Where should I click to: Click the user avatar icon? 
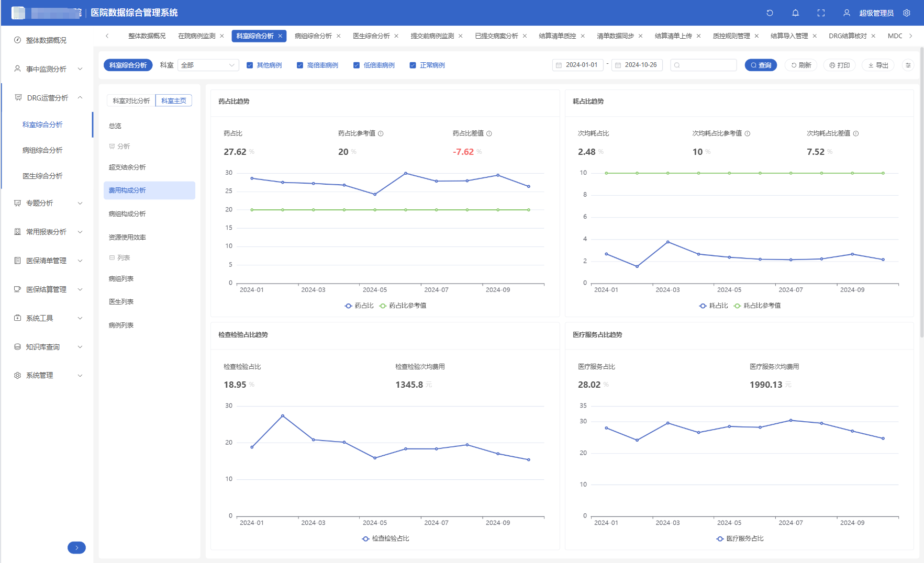pos(847,13)
